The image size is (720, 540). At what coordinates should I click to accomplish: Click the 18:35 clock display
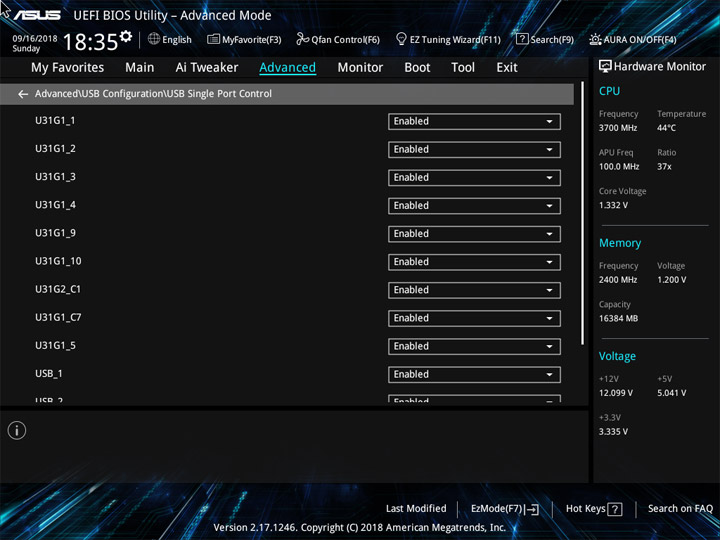[90, 42]
